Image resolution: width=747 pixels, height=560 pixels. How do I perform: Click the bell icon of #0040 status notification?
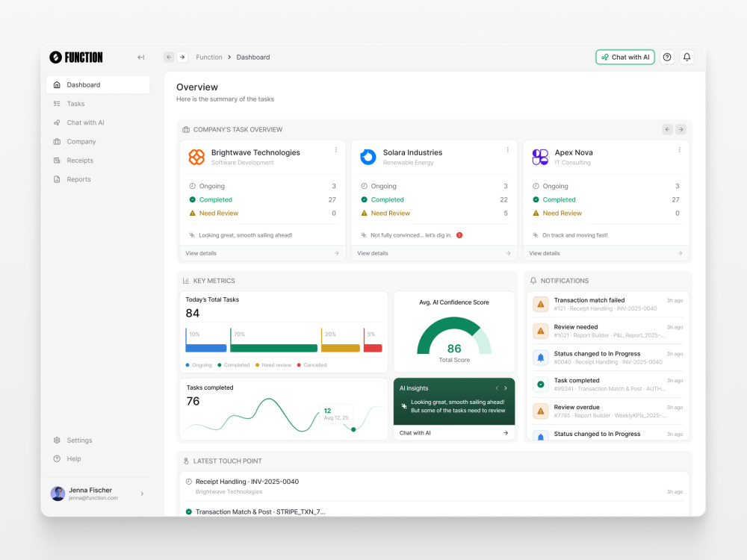(x=540, y=358)
